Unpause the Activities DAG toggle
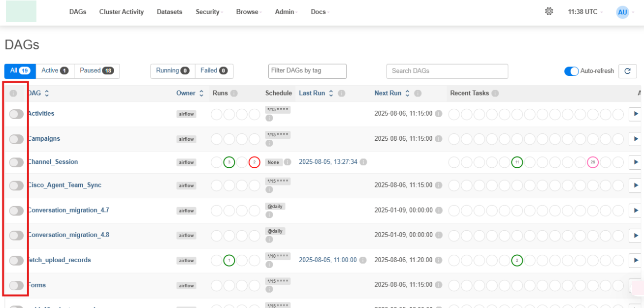 click(16, 114)
